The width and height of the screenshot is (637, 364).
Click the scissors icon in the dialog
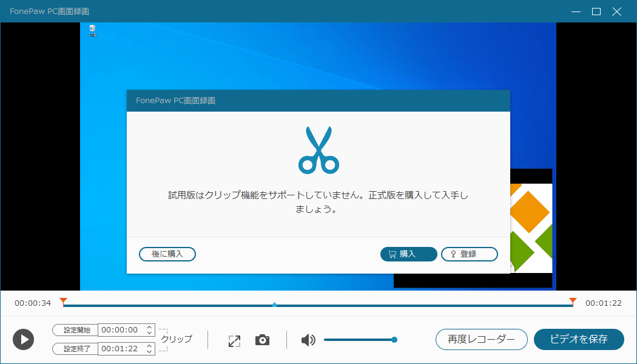[x=318, y=149]
